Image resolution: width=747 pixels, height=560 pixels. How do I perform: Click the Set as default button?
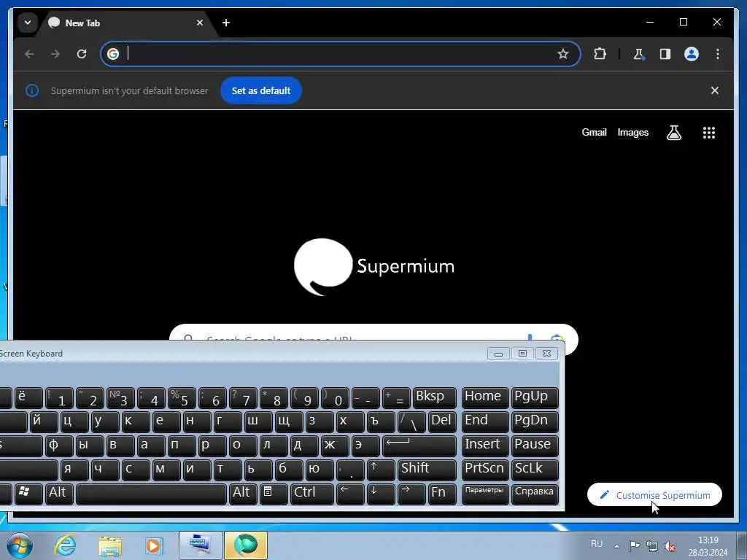tap(260, 90)
